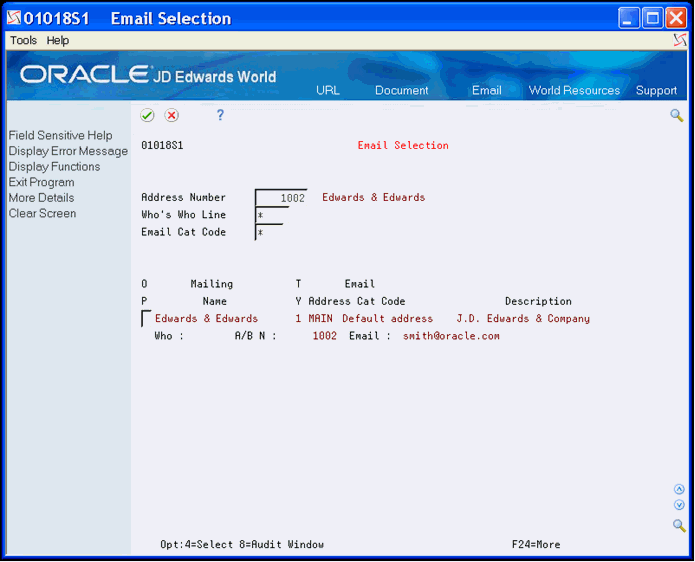Click the red X cancel icon
The height and width of the screenshot is (562, 695).
[x=172, y=116]
